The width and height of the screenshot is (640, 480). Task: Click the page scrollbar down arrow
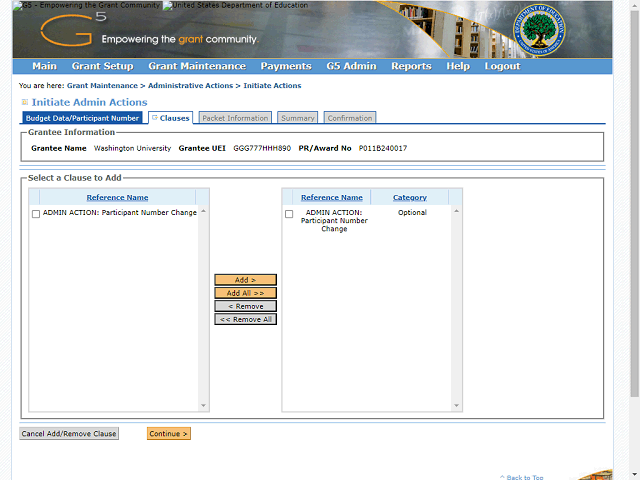pyautogui.click(x=635, y=475)
